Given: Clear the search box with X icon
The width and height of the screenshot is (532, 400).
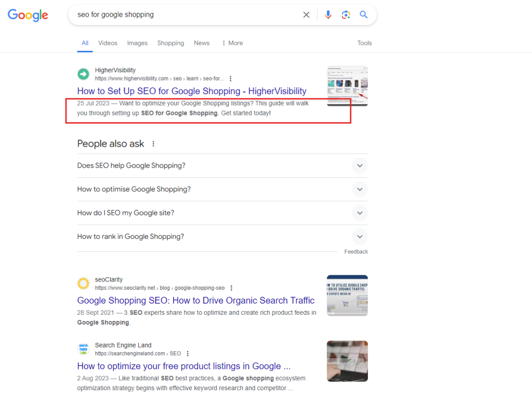Looking at the screenshot, I should 307,15.
